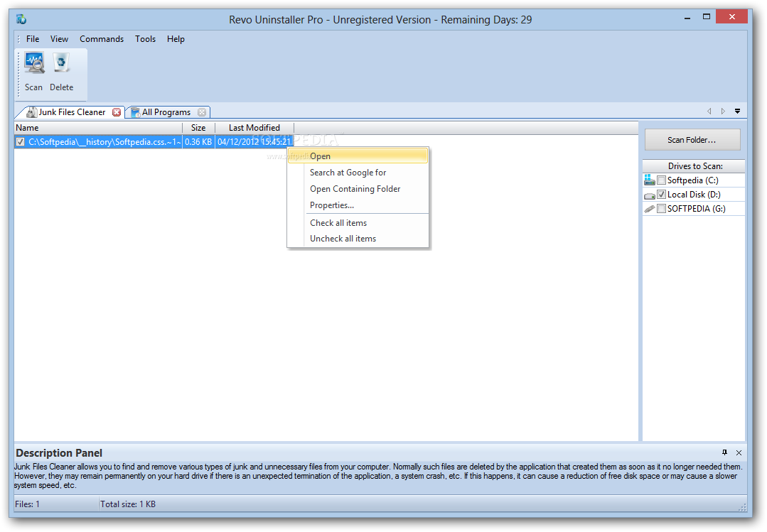
Task: Click the Scan Folder... button
Action: 692,140
